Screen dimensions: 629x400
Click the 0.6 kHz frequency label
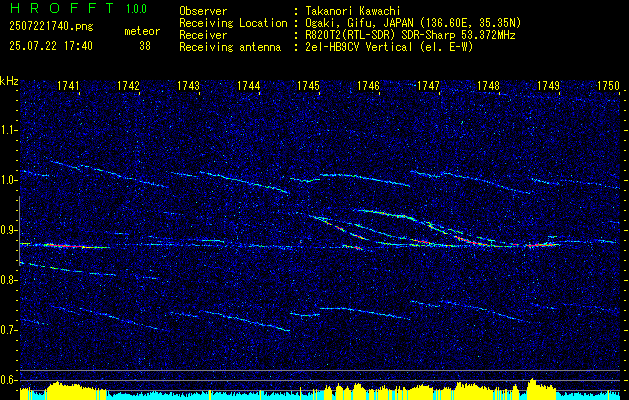tap(8, 380)
